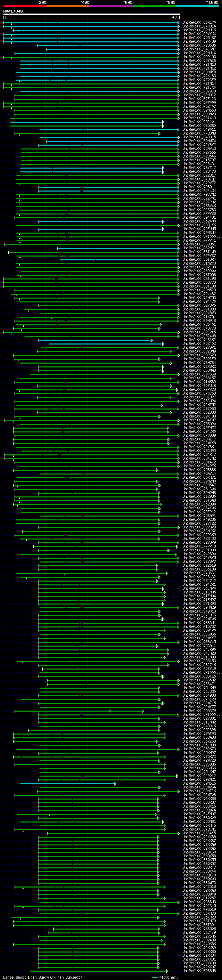
Task: Open hit UniRef100_Q40314
Action: click(x=199, y=26)
